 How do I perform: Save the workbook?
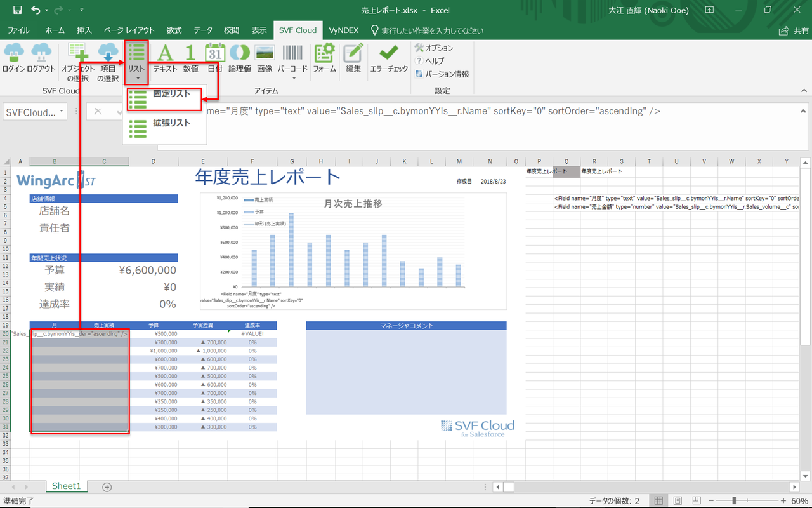17,10
